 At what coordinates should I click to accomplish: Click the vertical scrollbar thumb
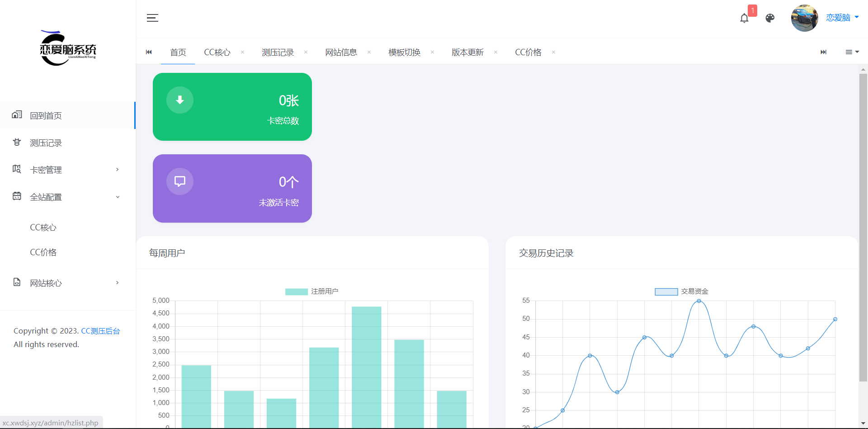pos(863,228)
